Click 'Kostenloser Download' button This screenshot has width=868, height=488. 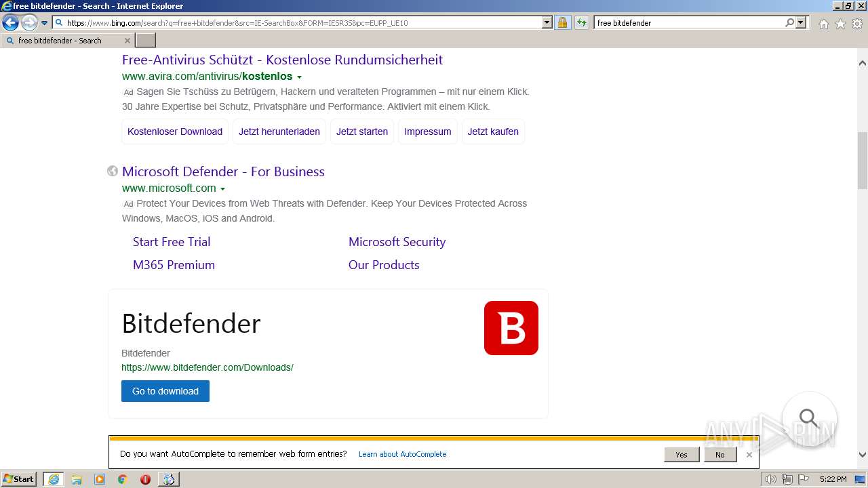coord(175,131)
